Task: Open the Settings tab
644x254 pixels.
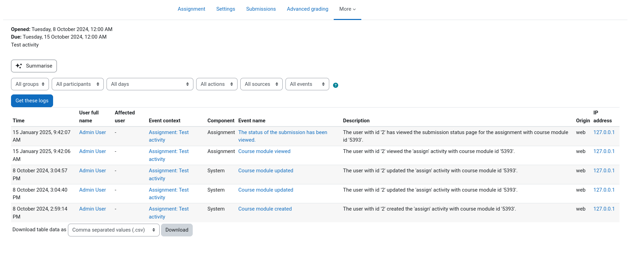Action: (x=226, y=9)
